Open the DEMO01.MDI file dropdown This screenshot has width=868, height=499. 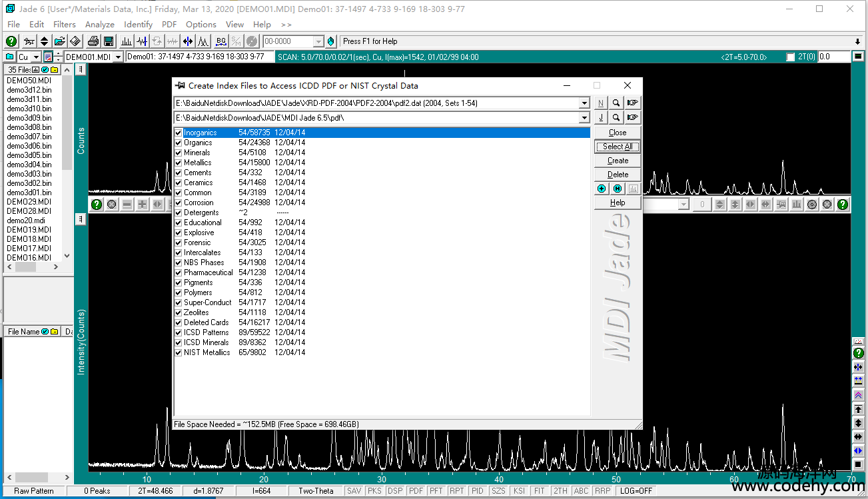(119, 57)
